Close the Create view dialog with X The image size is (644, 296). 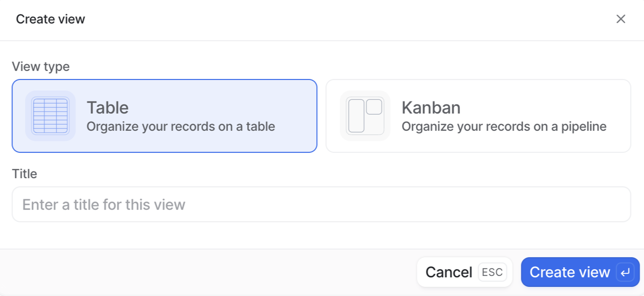pyautogui.click(x=621, y=19)
